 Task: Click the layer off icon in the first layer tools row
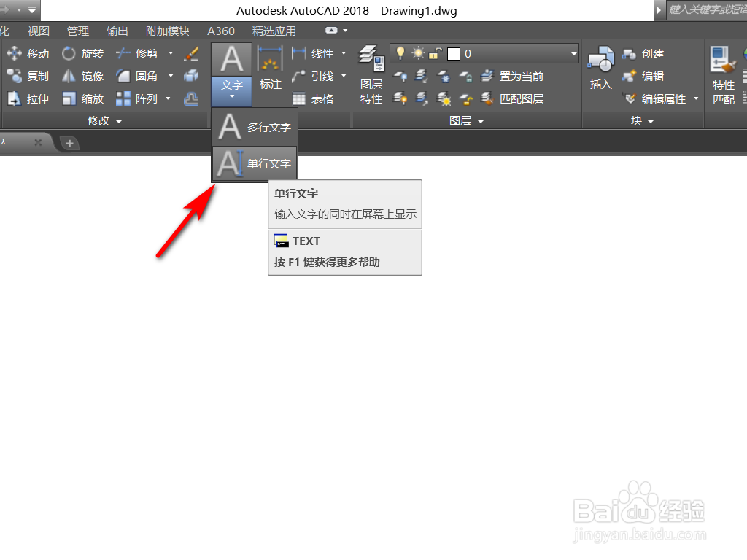400,76
